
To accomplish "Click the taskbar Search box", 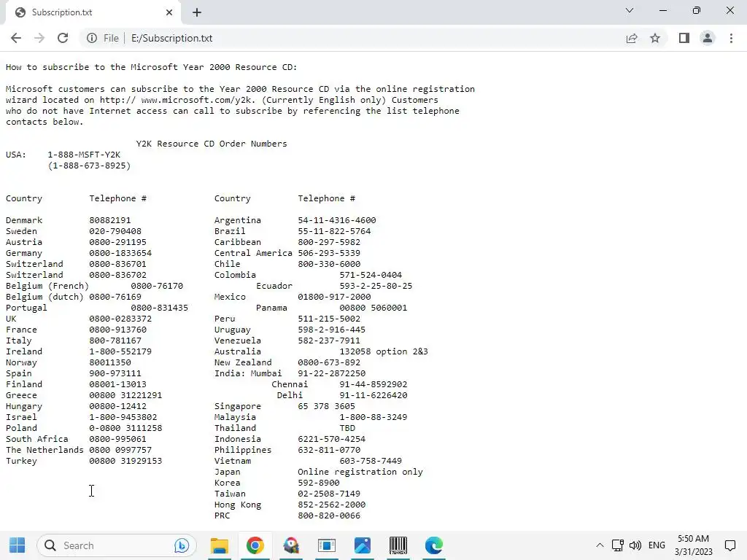I will (x=117, y=545).
